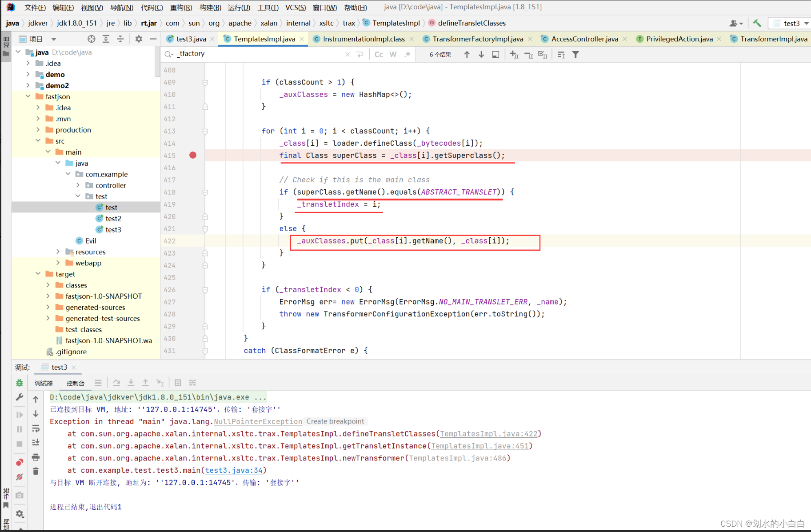
Task: Add selection for next occurrence icon
Action: click(x=514, y=54)
